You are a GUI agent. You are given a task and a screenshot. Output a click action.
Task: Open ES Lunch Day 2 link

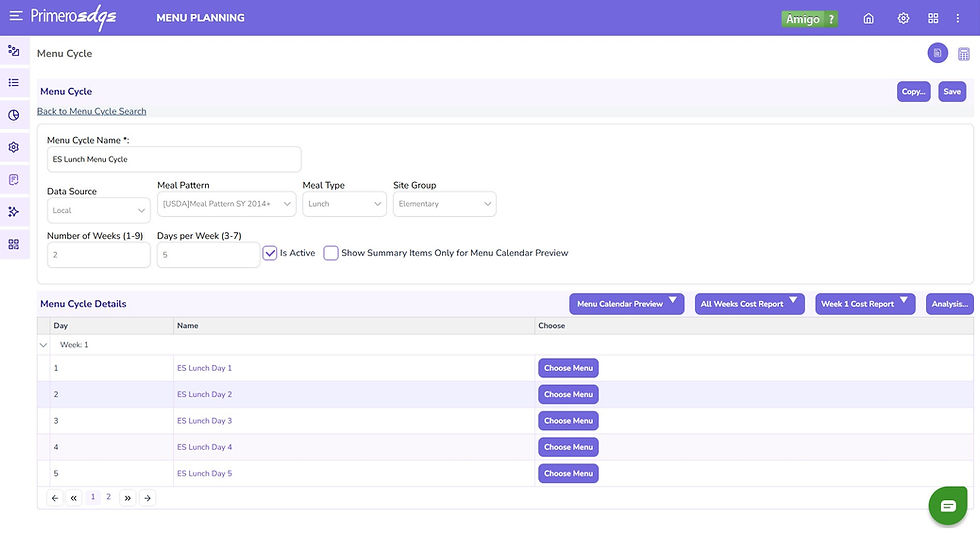204,395
